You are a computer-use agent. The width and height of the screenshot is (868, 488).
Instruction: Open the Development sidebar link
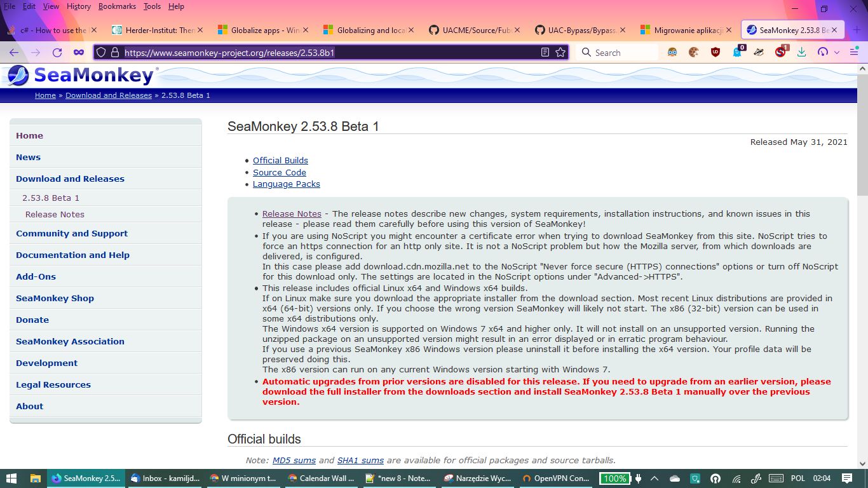[105, 363]
